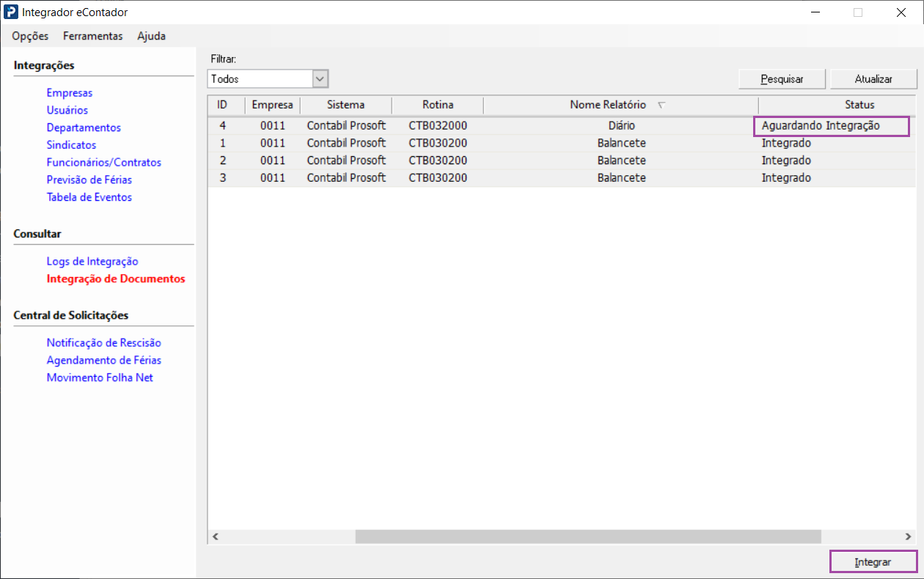Click the scroll left arrow
The image size is (924, 579).
point(216,536)
